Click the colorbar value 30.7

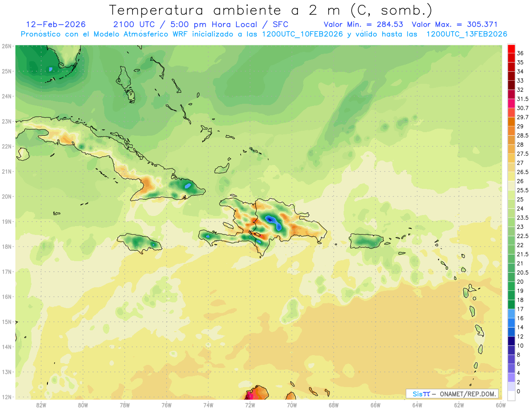(x=523, y=108)
